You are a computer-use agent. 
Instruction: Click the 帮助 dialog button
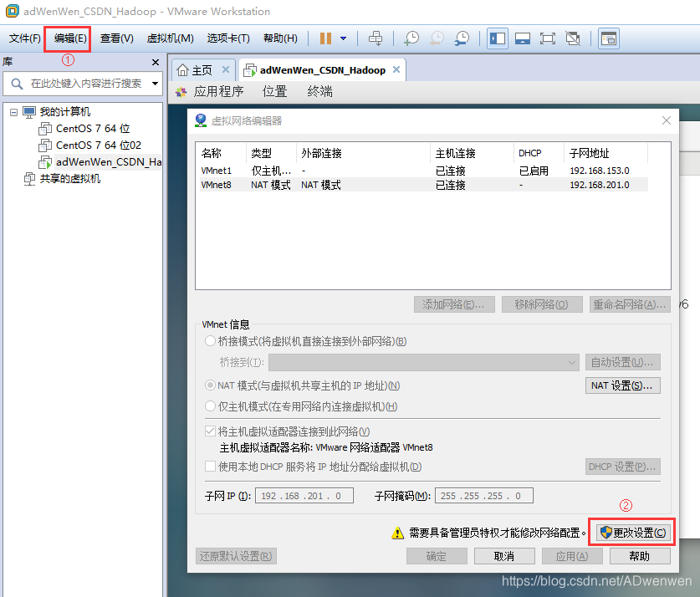coord(640,556)
